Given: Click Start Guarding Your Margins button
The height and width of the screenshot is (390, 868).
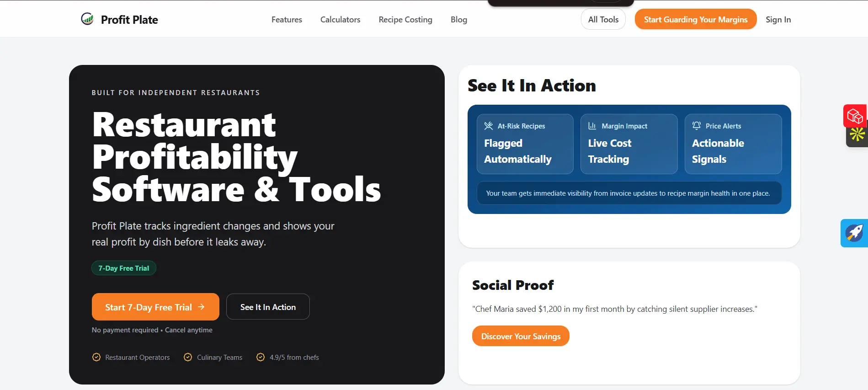Looking at the screenshot, I should pyautogui.click(x=696, y=19).
